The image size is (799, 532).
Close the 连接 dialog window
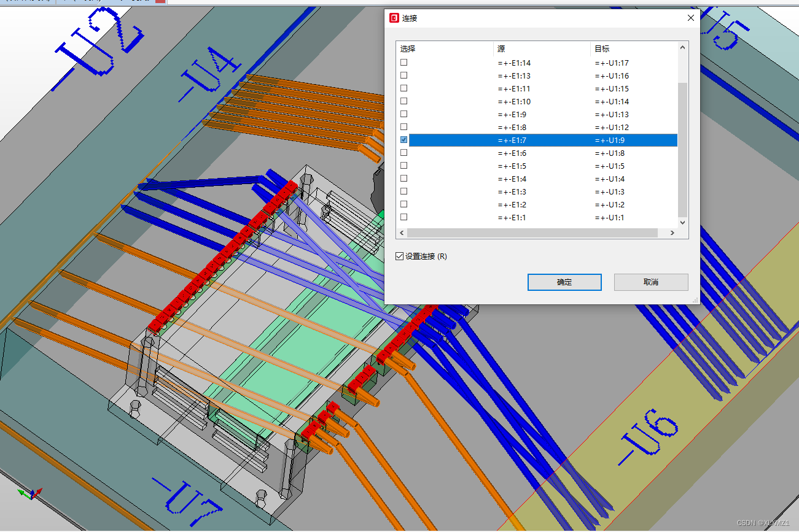pyautogui.click(x=691, y=18)
